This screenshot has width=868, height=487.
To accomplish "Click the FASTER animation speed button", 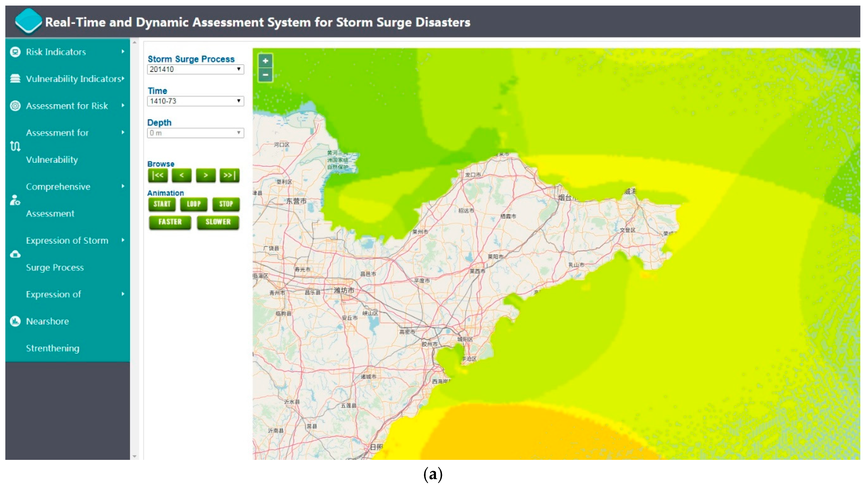I will click(x=170, y=222).
